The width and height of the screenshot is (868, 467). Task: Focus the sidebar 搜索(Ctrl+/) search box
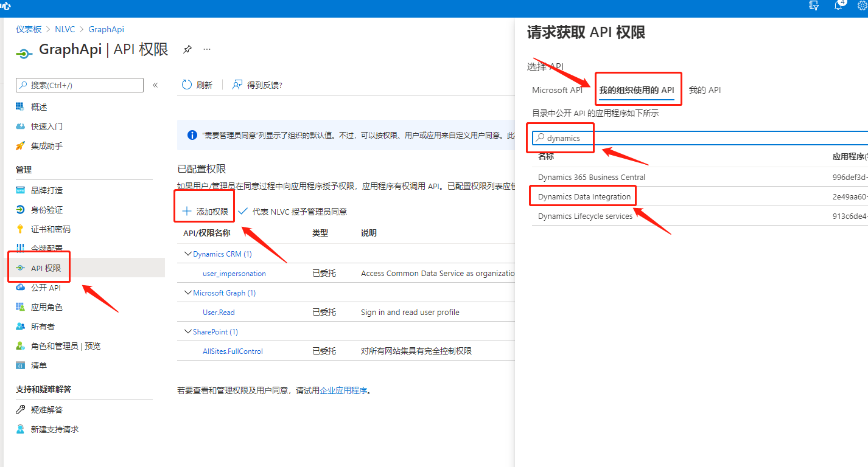pyautogui.click(x=79, y=85)
